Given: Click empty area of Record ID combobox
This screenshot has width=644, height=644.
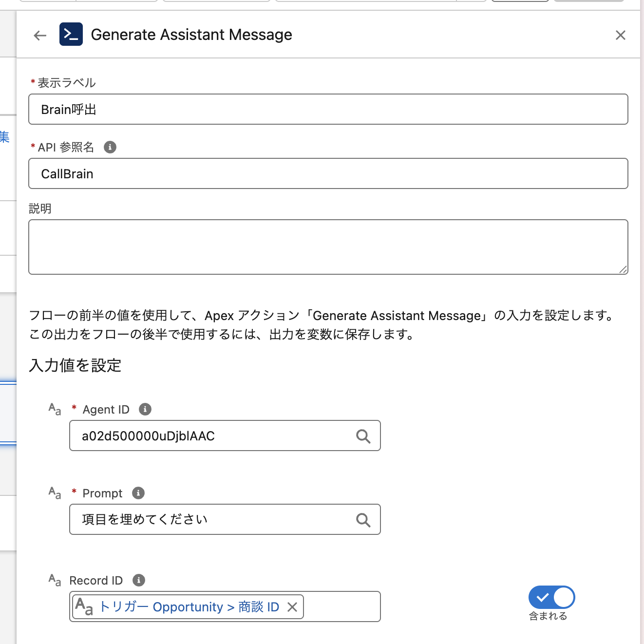Looking at the screenshot, I should tap(341, 607).
